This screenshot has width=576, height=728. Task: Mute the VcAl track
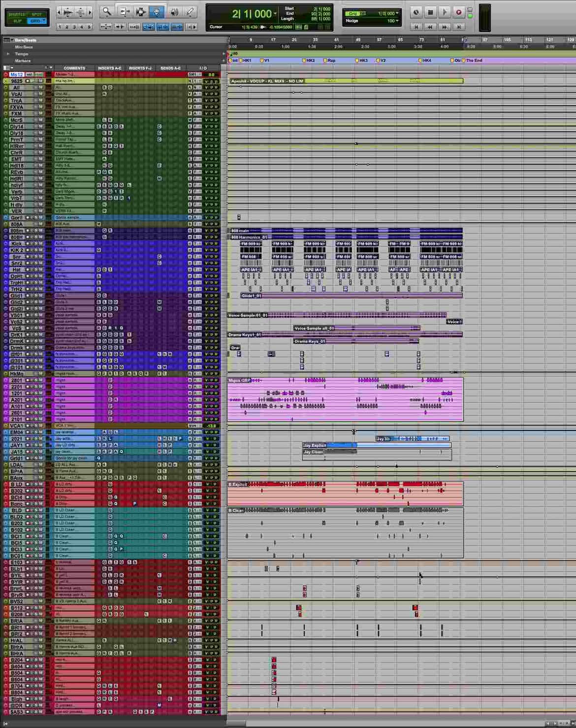click(41, 93)
